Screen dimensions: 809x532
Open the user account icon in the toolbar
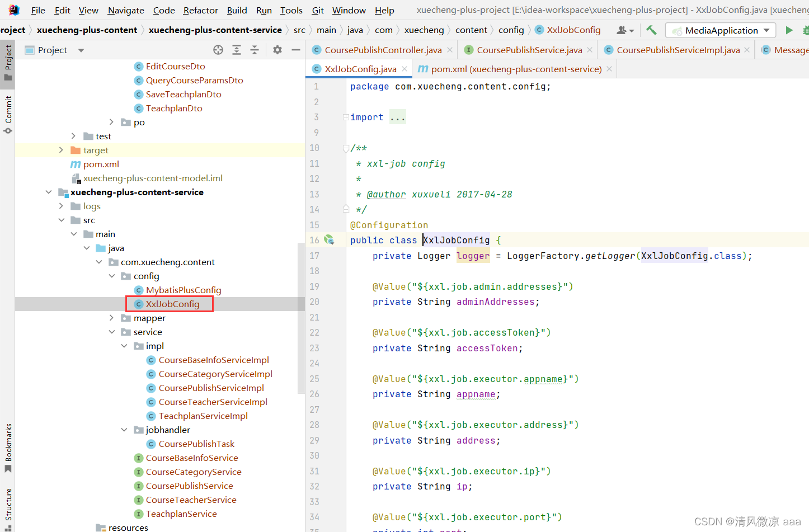click(625, 30)
